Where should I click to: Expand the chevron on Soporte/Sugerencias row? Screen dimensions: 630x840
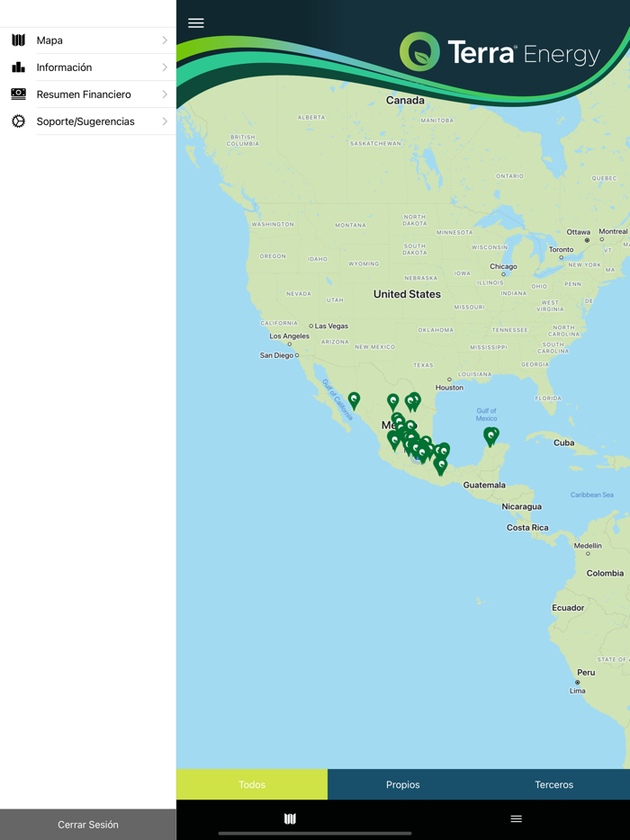click(x=165, y=121)
